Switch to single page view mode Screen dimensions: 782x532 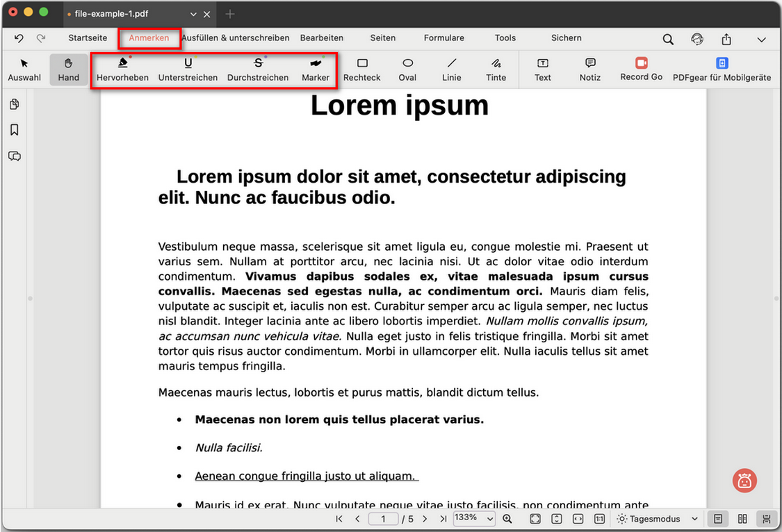coord(717,519)
